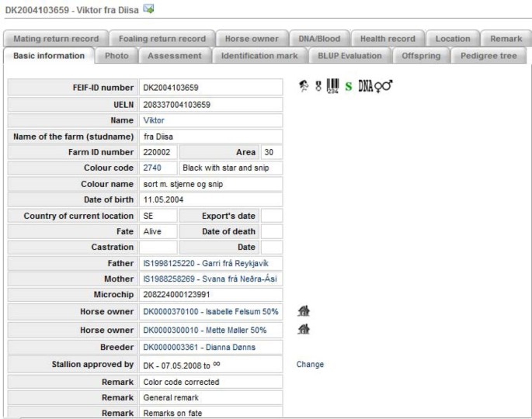
Task: Click the male/female gender symbols icon
Action: [x=383, y=87]
